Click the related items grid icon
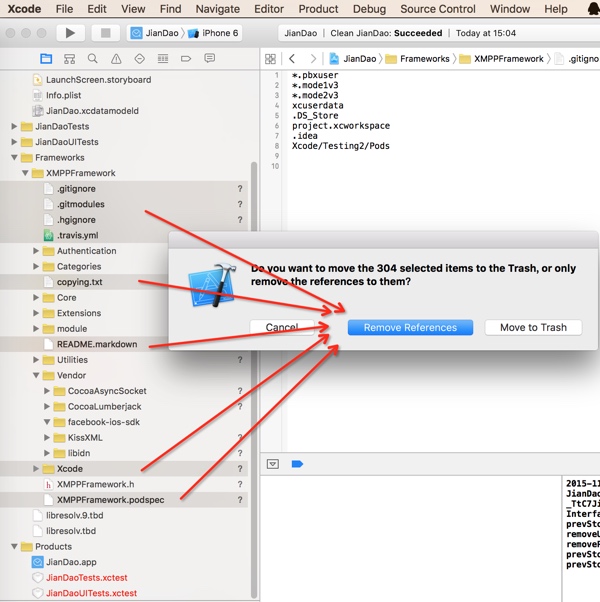 pos(270,59)
